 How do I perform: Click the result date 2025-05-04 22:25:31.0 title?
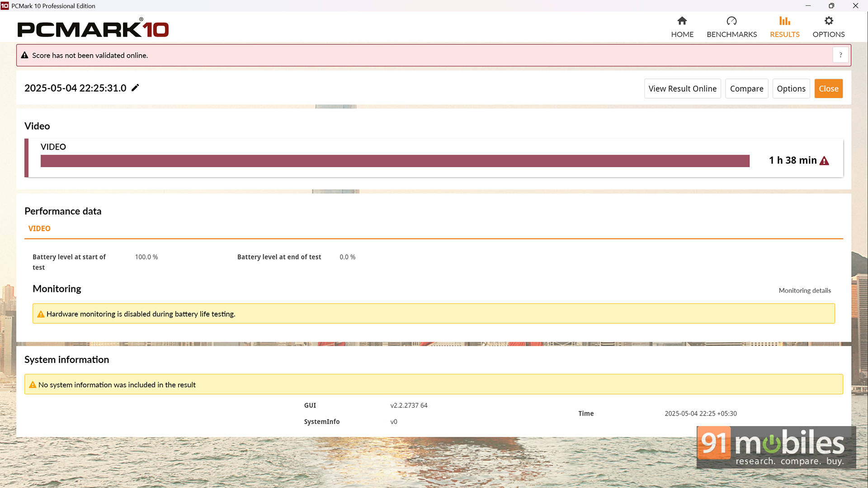coord(75,88)
